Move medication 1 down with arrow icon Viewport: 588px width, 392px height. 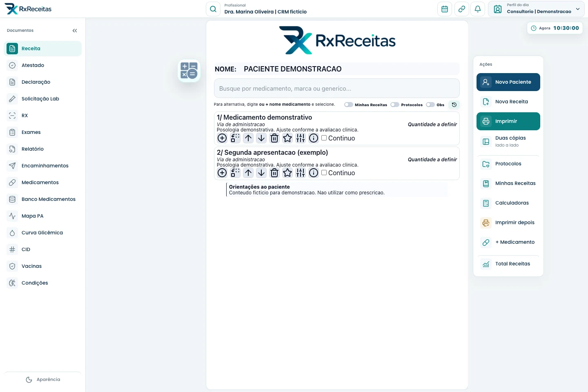[x=261, y=138]
